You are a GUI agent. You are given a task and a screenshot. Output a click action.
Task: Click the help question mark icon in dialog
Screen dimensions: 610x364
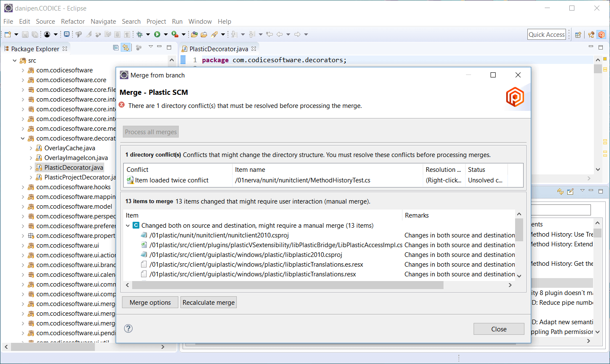pos(128,328)
